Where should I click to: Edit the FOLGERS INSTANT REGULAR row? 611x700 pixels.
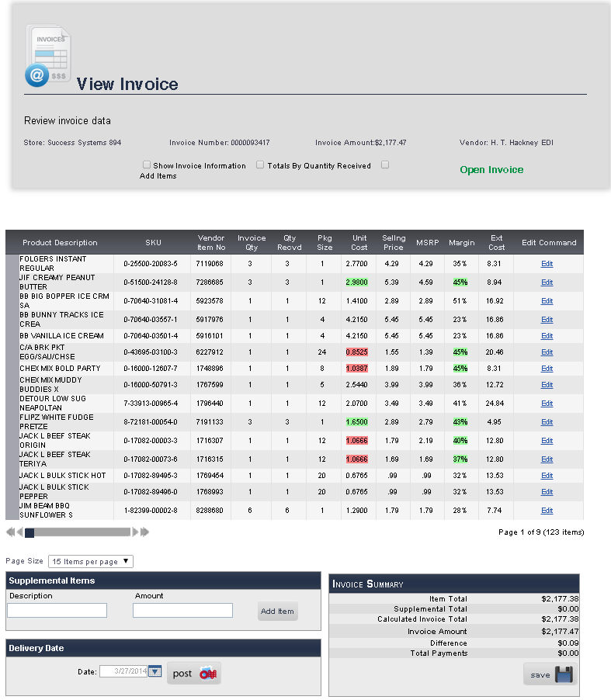click(x=547, y=264)
